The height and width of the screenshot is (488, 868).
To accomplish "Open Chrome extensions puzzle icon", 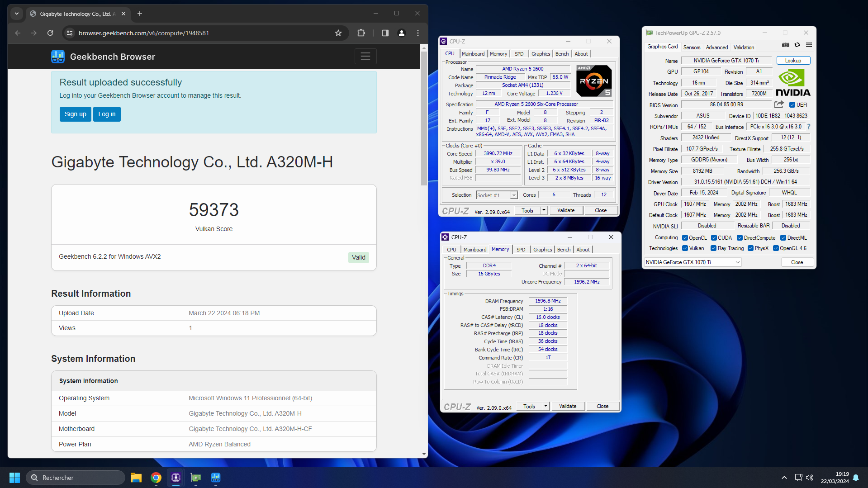I will coord(361,33).
